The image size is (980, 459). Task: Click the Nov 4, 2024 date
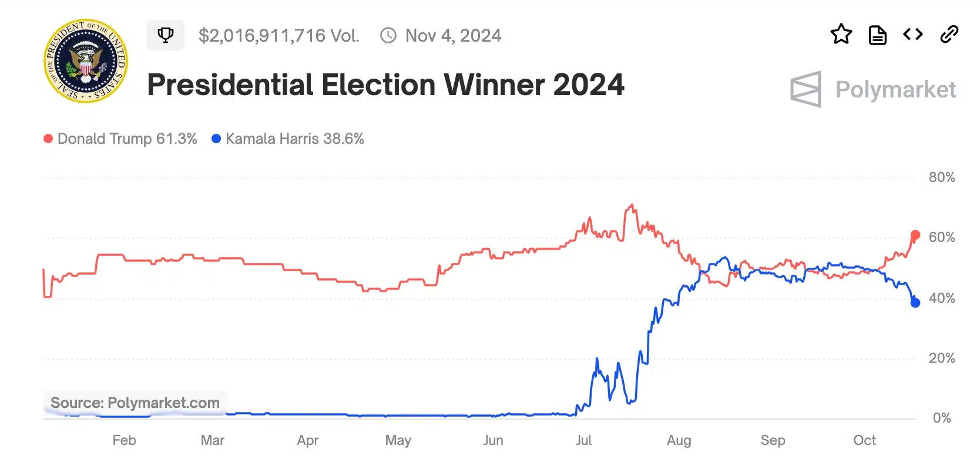click(x=453, y=36)
